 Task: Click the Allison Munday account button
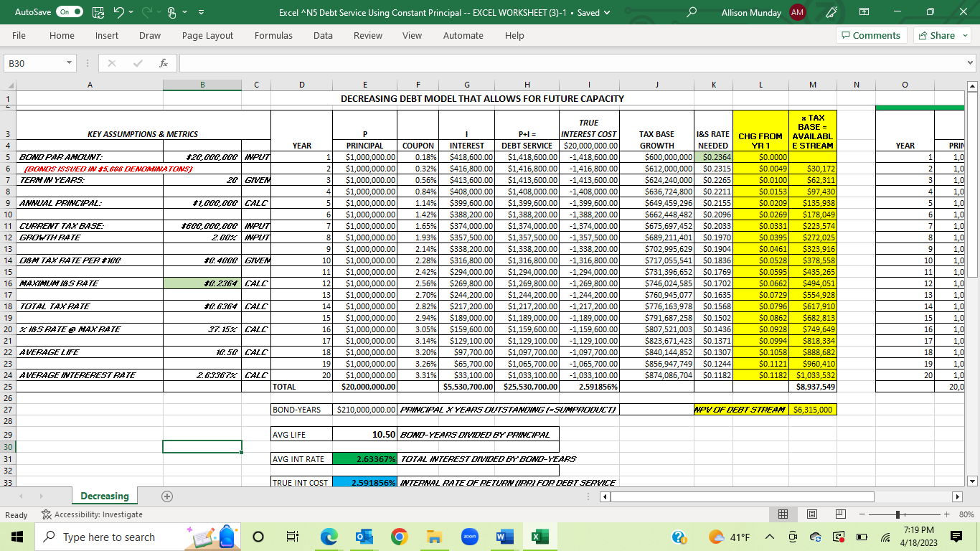tap(763, 13)
